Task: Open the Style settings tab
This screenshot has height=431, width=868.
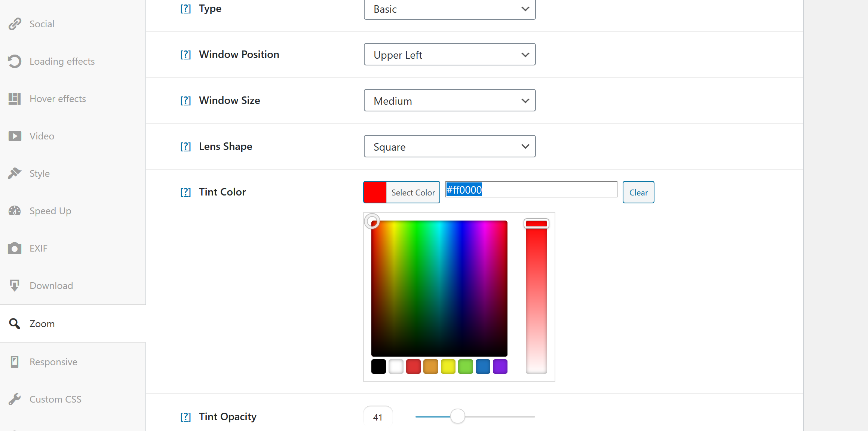Action: pos(73,173)
